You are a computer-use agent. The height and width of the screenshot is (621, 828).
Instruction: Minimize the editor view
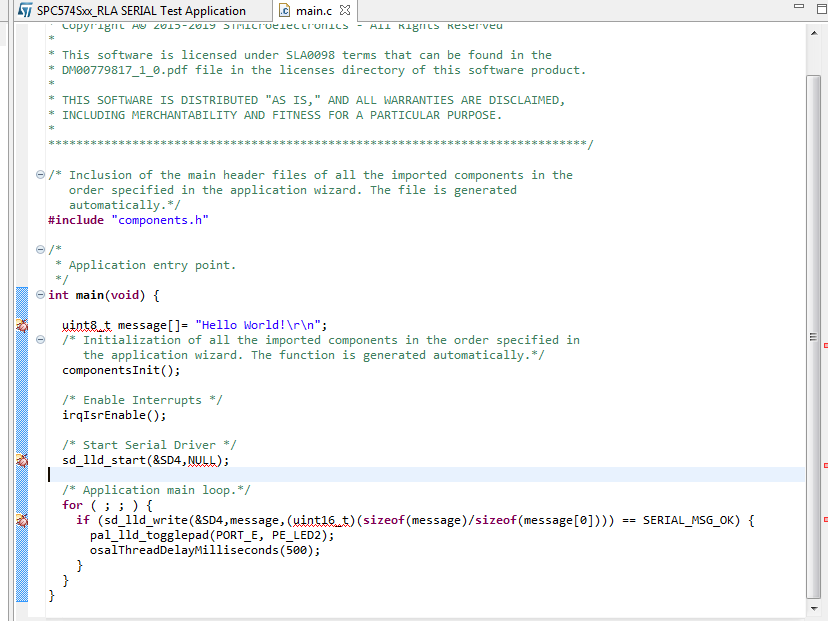point(799,6)
